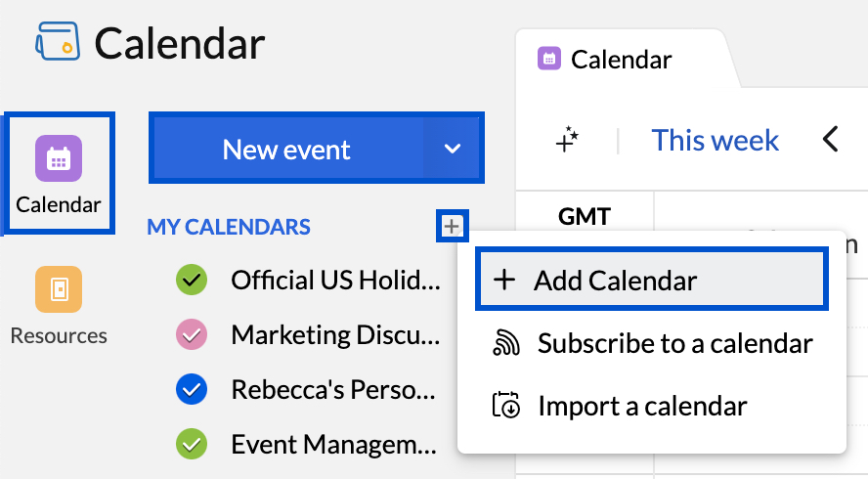Click the sparkle AI assistant icon
Viewport: 868px width, 479px height.
click(567, 141)
